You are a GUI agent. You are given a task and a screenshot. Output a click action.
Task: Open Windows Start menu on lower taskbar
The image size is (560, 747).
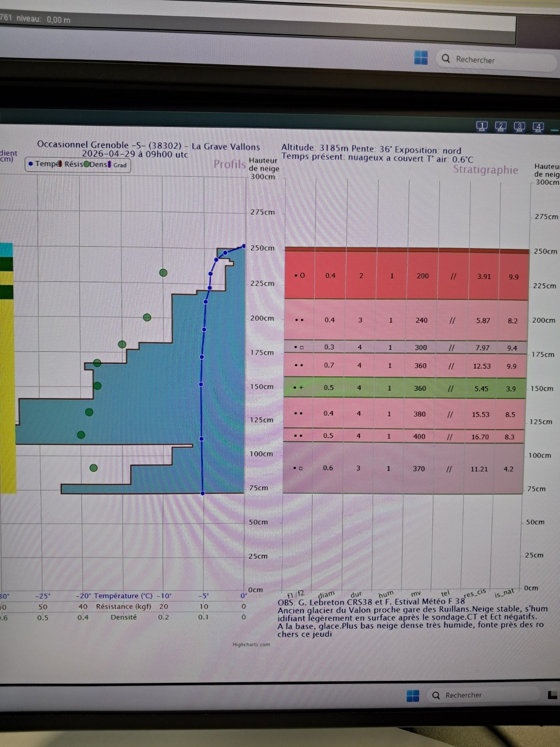413,696
